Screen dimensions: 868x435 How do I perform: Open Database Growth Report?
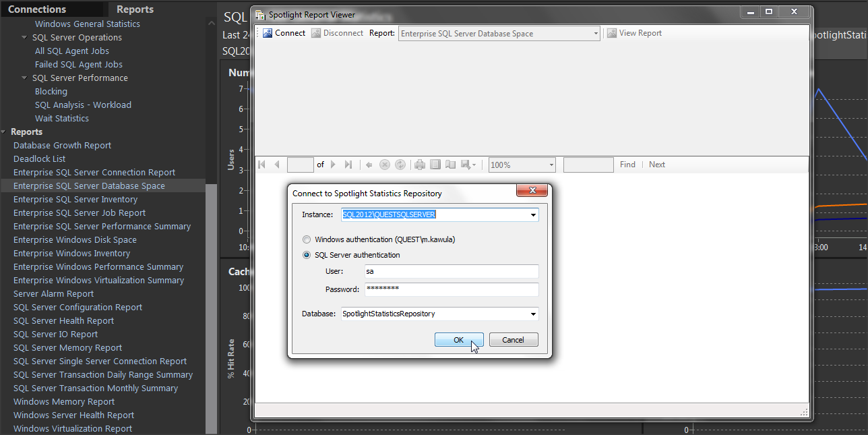pyautogui.click(x=63, y=145)
